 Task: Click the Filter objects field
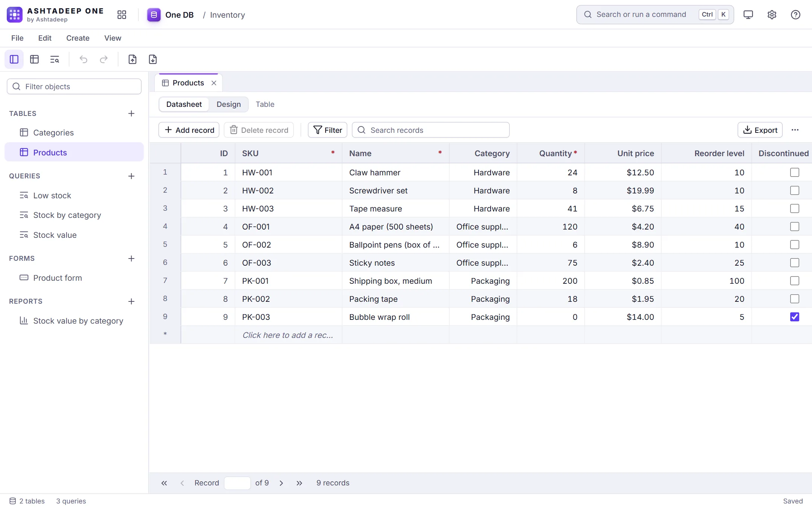(74, 87)
